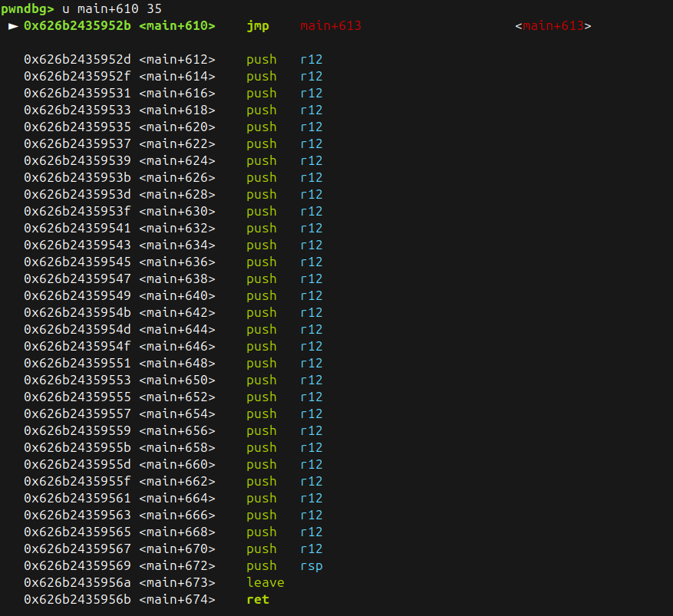Click the leave instruction mnemonic

[x=266, y=582]
